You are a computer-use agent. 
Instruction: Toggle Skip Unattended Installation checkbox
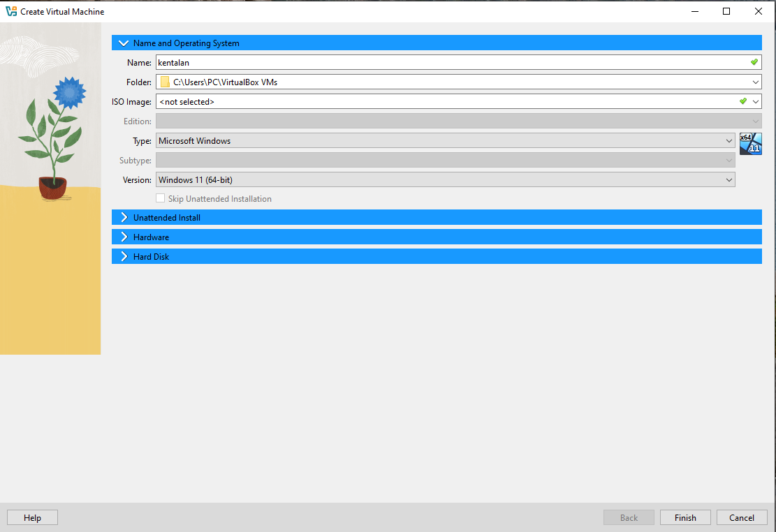point(161,199)
